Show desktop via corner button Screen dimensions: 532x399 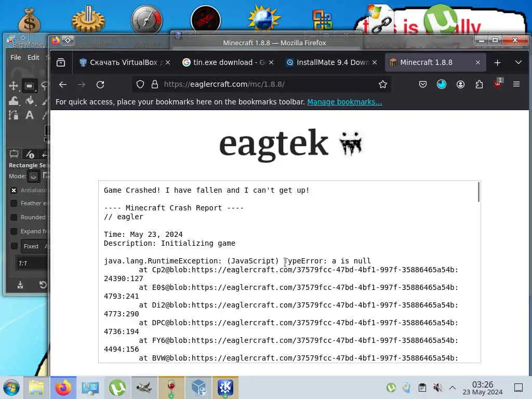tap(518, 388)
